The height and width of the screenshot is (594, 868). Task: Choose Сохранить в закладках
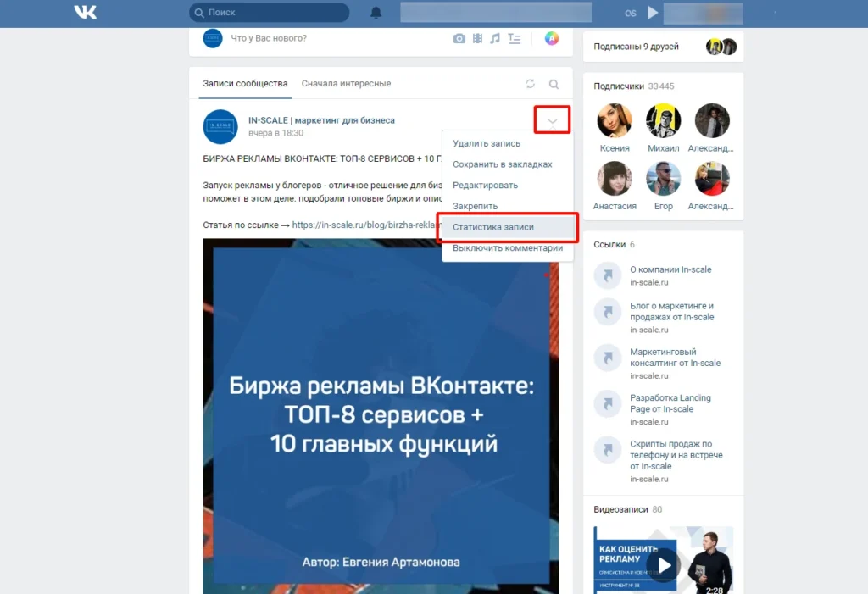(x=508, y=164)
